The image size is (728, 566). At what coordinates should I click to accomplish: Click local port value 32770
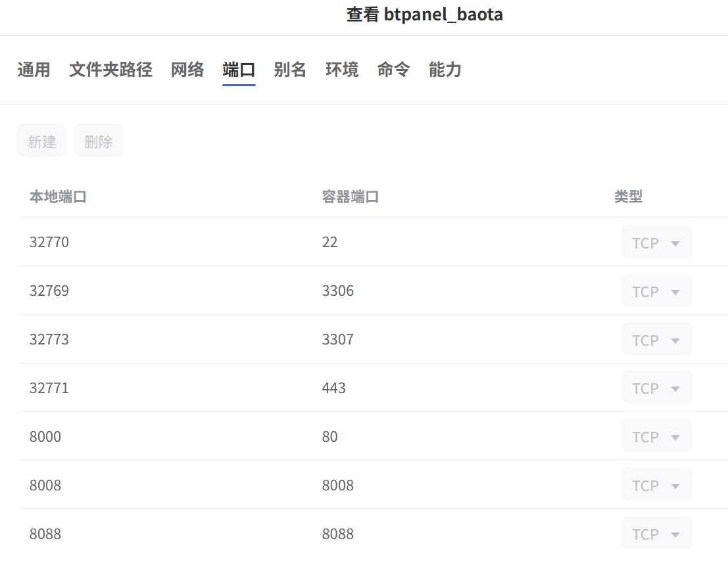(x=49, y=243)
